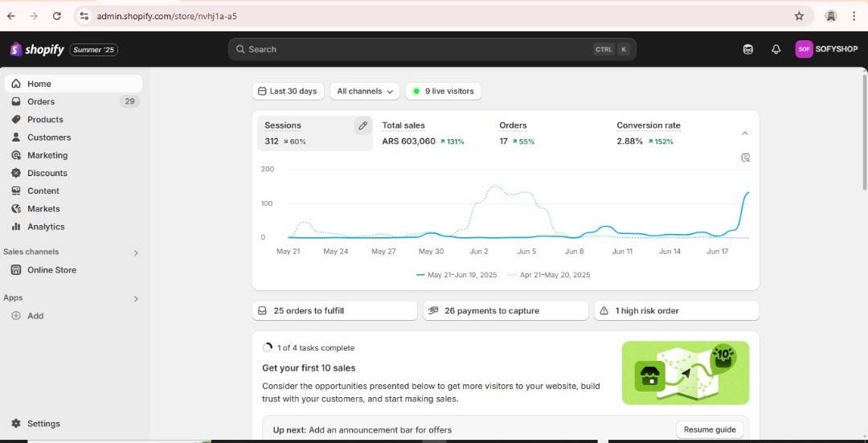Image resolution: width=868 pixels, height=443 pixels.
Task: Click the Resume guide button
Action: point(709,429)
